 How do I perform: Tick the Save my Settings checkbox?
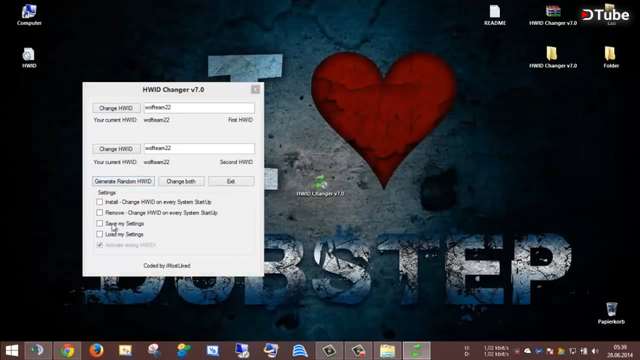(x=100, y=223)
